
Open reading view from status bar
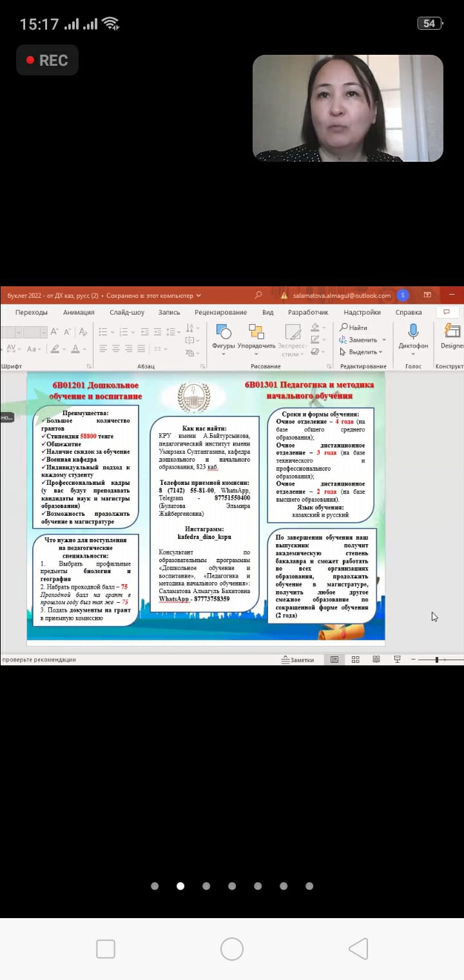click(376, 660)
